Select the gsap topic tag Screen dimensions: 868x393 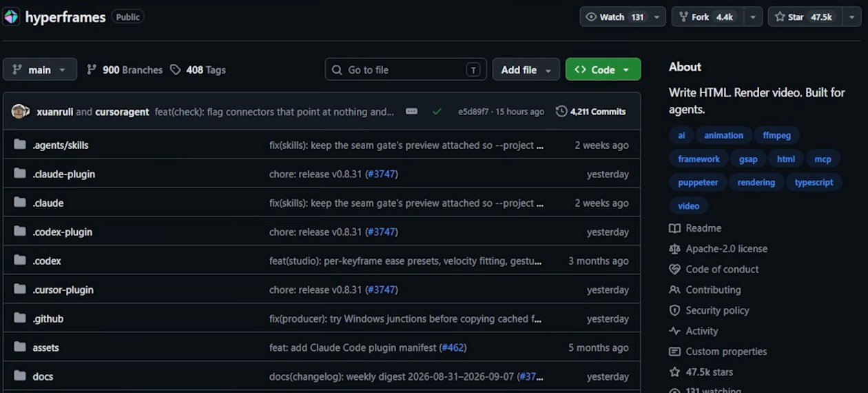748,159
